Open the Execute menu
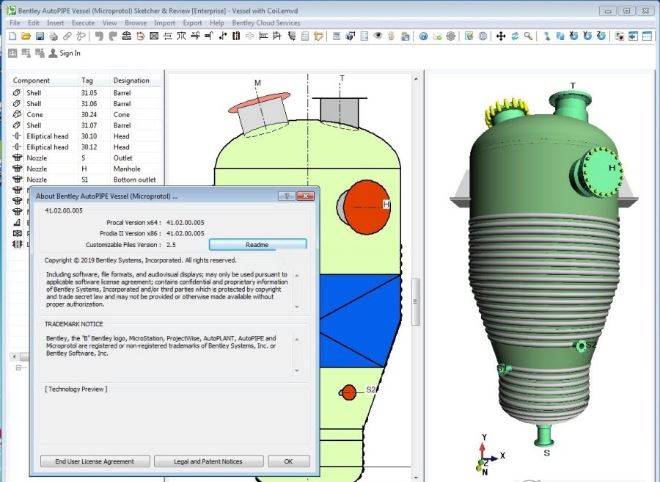The height and width of the screenshot is (482, 660). [x=83, y=23]
